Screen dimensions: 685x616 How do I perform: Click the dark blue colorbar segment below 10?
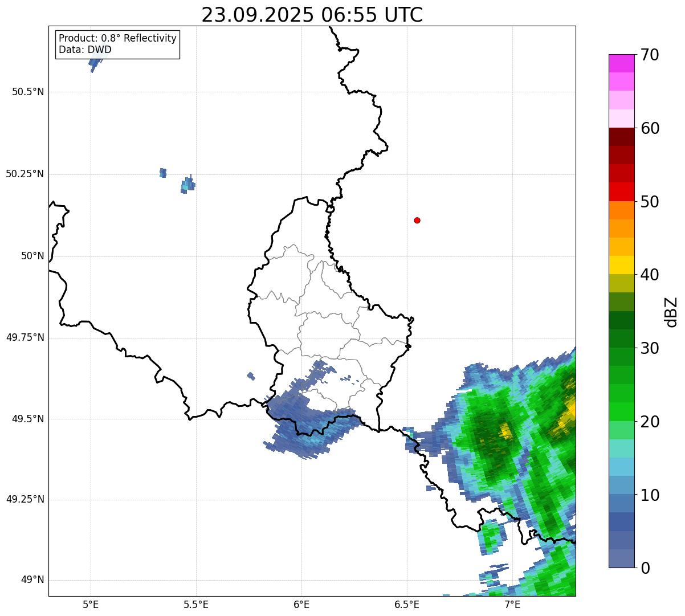click(x=621, y=522)
